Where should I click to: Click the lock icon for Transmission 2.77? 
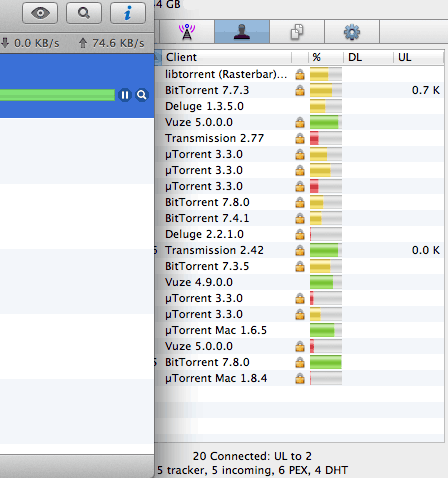point(300,138)
